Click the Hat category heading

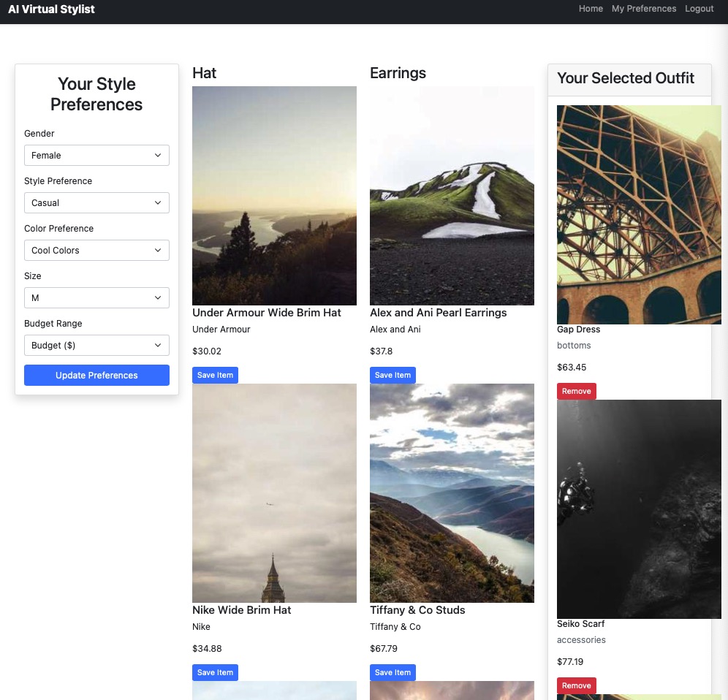click(x=204, y=73)
